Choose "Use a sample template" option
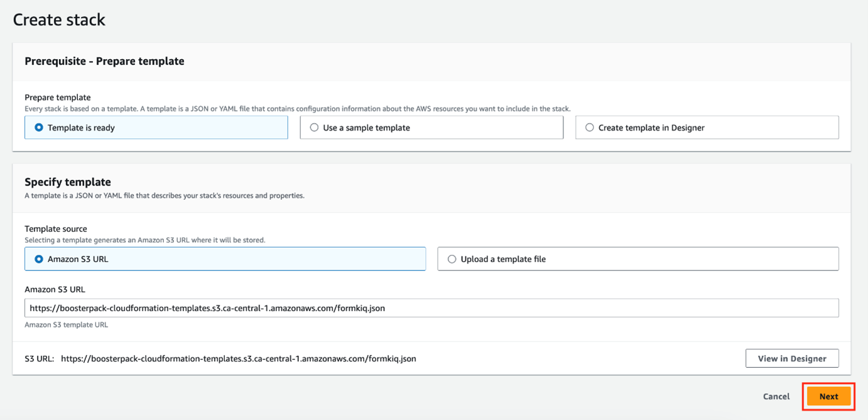The width and height of the screenshot is (868, 420). (314, 128)
